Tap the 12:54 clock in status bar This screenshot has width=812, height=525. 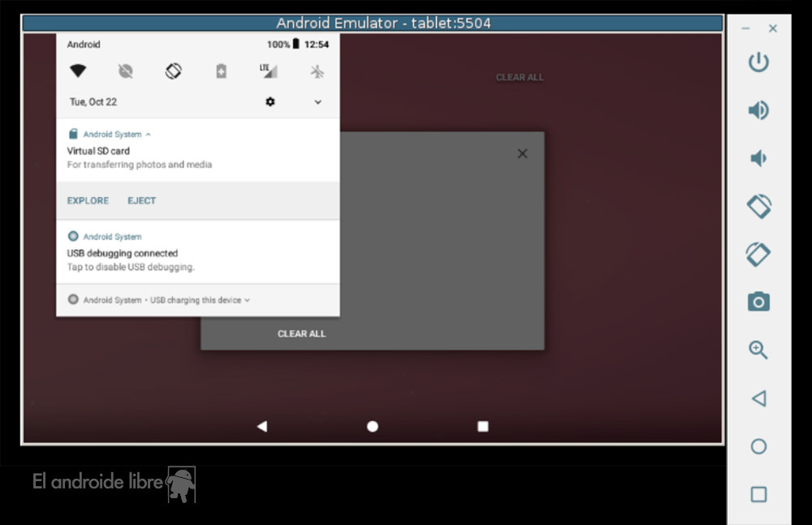(x=317, y=45)
